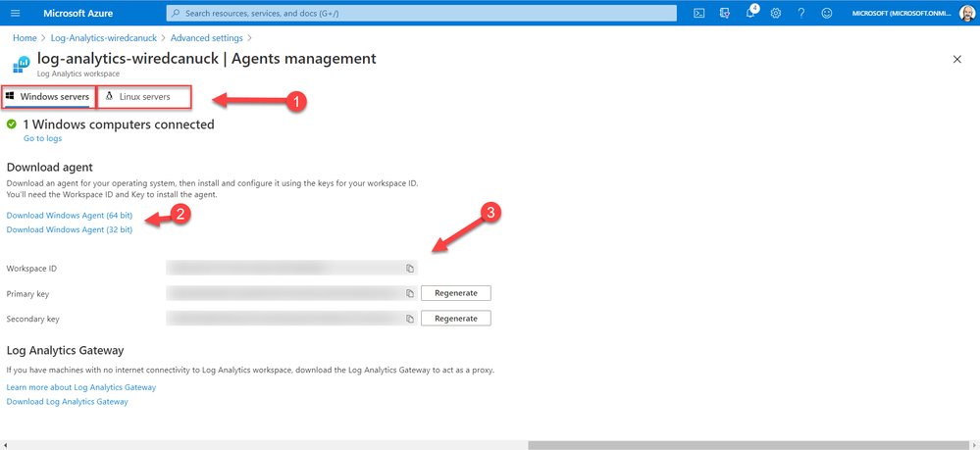Click the "Workspace ID" label

click(31, 268)
